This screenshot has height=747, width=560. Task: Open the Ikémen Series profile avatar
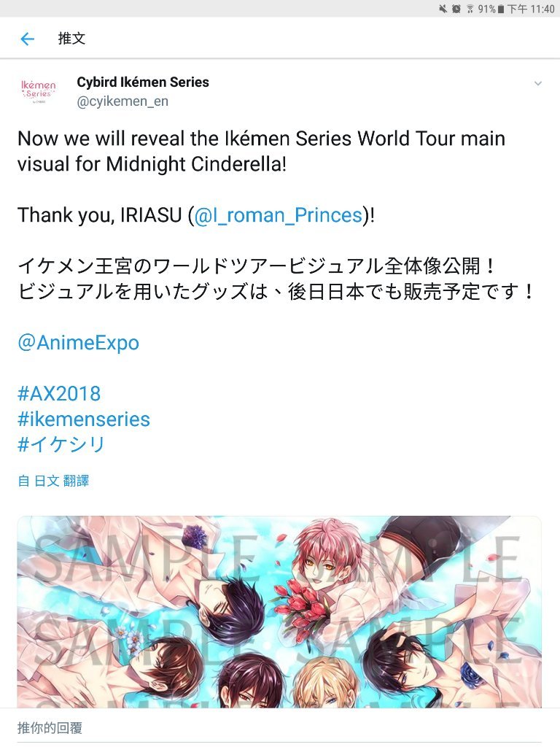pos(39,90)
